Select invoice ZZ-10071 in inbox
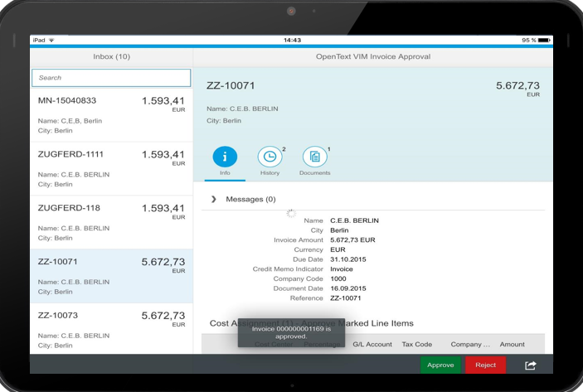 click(x=111, y=276)
